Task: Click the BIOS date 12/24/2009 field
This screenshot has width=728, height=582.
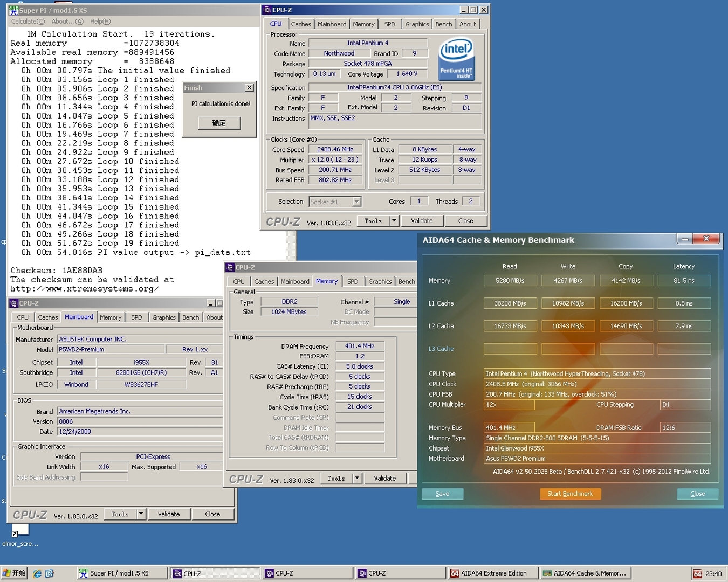Action: (140, 432)
